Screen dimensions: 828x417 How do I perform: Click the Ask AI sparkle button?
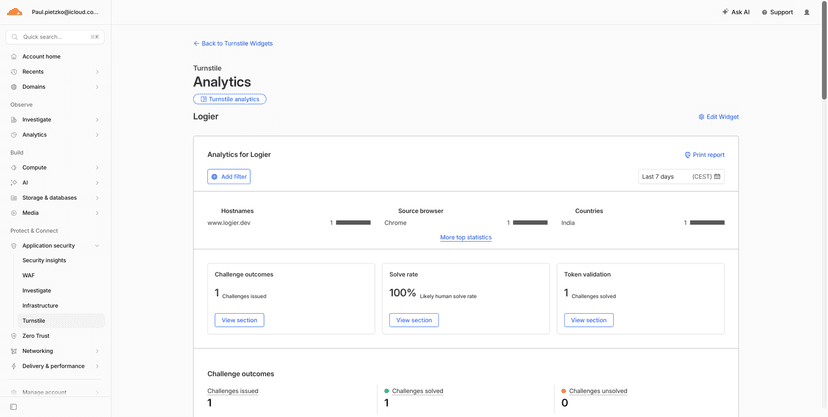tap(736, 12)
